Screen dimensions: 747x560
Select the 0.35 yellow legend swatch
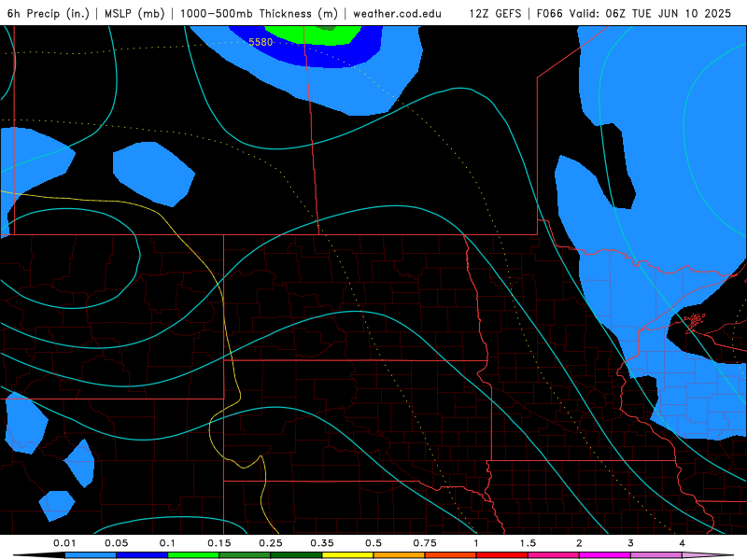[x=347, y=555]
